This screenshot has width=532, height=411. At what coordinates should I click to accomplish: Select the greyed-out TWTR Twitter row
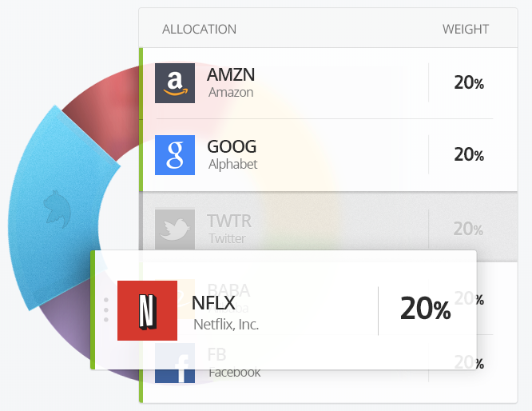point(328,227)
